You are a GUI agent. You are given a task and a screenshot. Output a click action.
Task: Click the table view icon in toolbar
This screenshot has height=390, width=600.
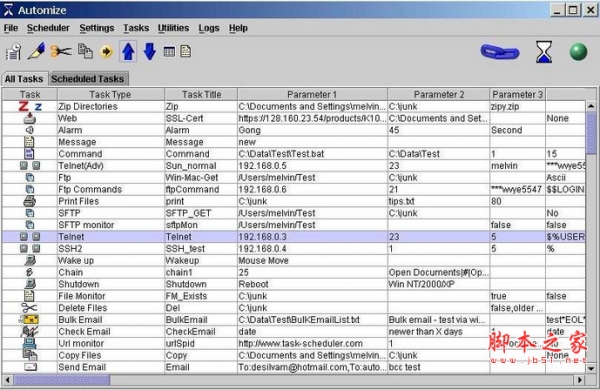(169, 51)
